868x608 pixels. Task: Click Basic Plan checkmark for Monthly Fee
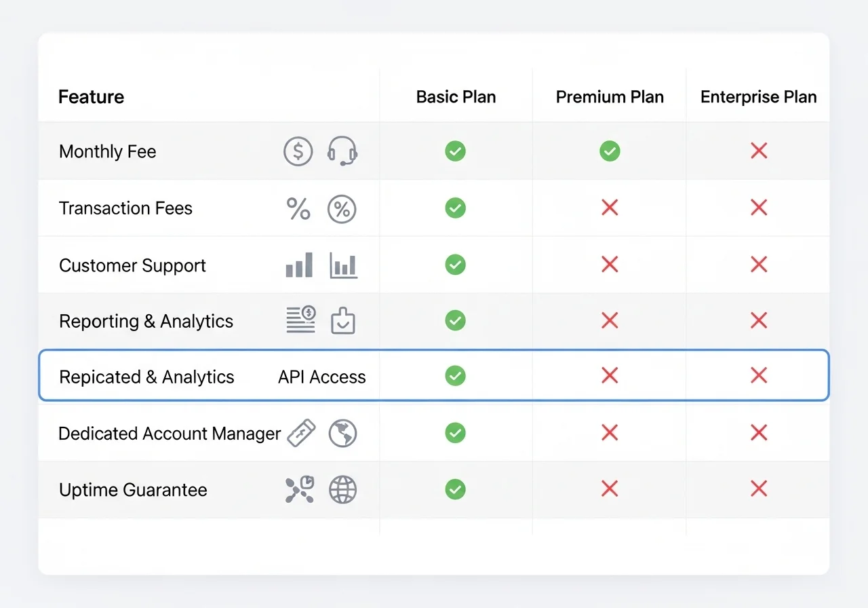point(455,151)
